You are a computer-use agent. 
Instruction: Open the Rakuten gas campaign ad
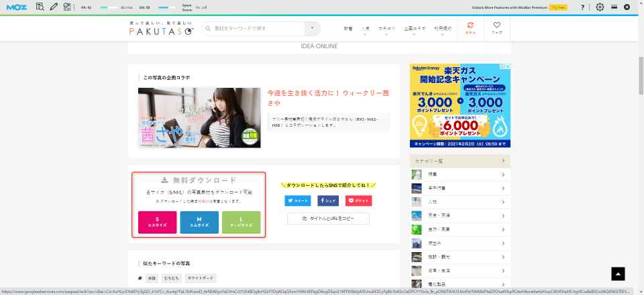point(460,105)
